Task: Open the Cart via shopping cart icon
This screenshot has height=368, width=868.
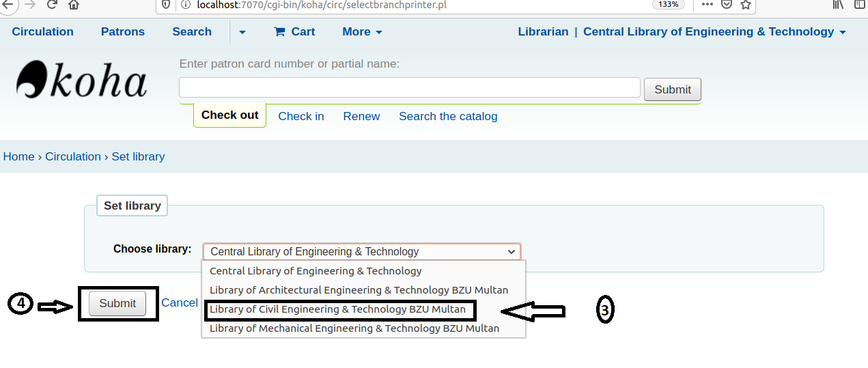Action: coord(294,31)
